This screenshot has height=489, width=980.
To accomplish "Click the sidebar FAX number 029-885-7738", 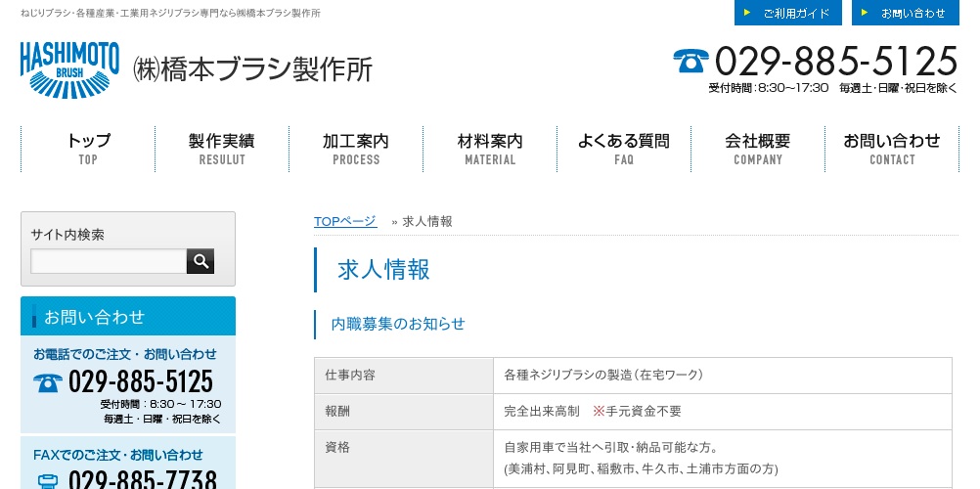I will coord(142,480).
